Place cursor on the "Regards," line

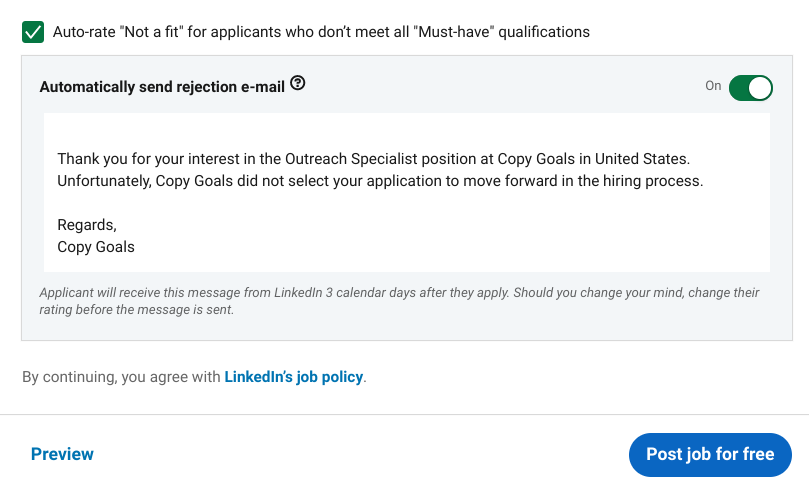87,225
